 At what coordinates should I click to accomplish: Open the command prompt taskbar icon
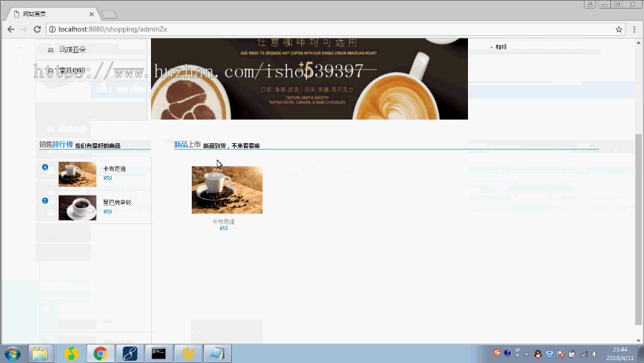[x=159, y=354]
